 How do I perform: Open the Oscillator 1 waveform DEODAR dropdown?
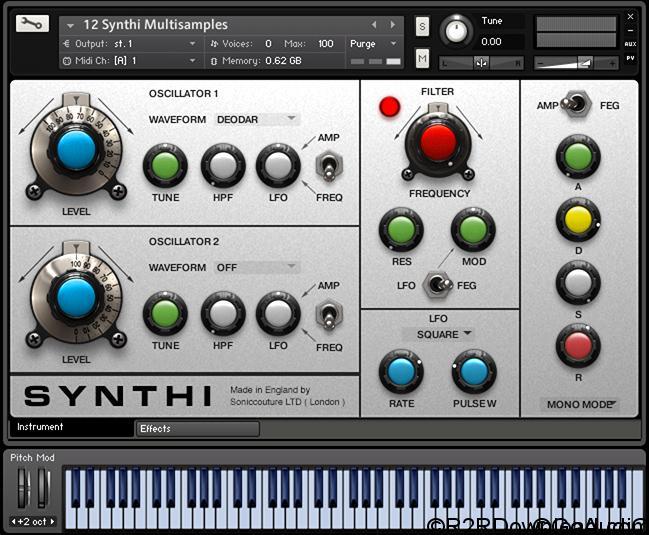[x=258, y=119]
